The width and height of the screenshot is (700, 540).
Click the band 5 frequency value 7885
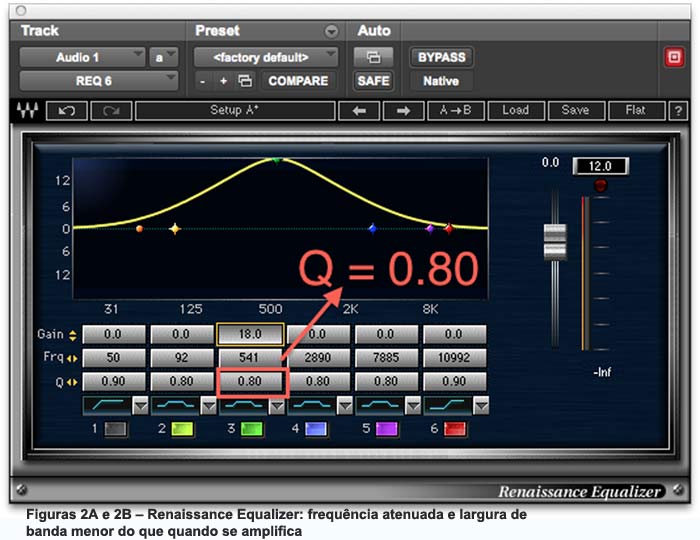pyautogui.click(x=386, y=357)
